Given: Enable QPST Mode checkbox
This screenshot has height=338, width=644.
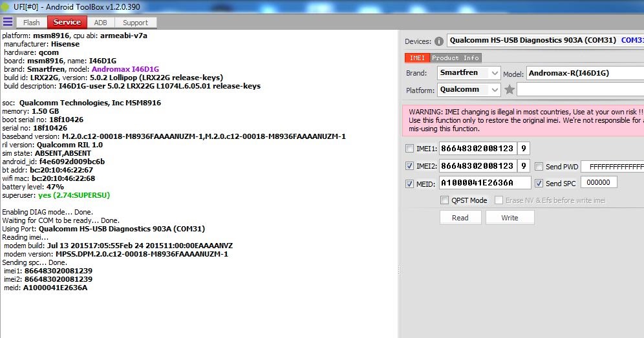Looking at the screenshot, I should point(444,200).
